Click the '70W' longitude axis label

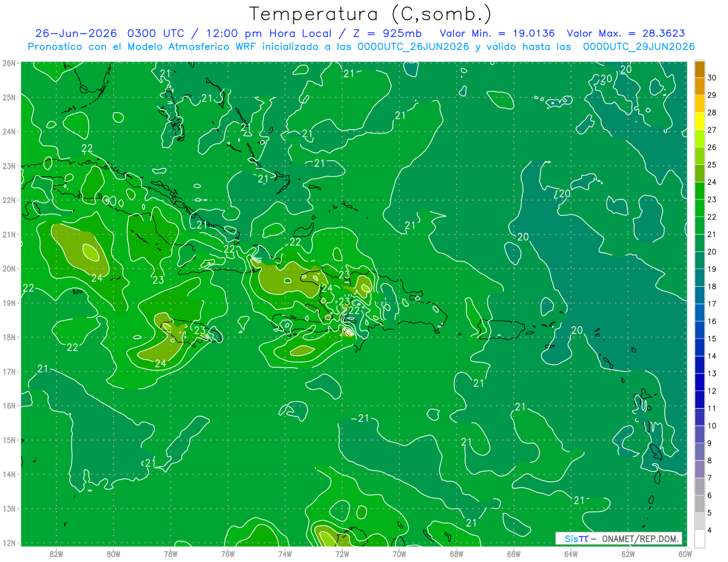point(399,554)
